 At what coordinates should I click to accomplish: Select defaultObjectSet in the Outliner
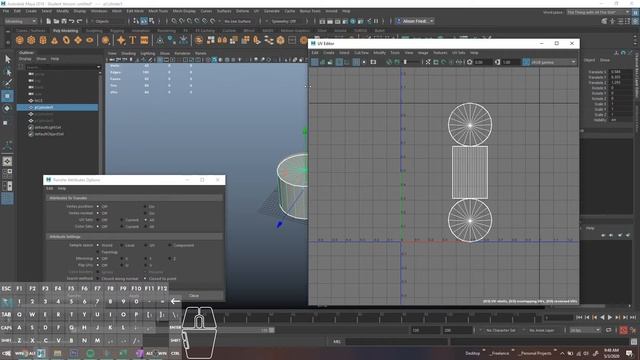pos(49,134)
